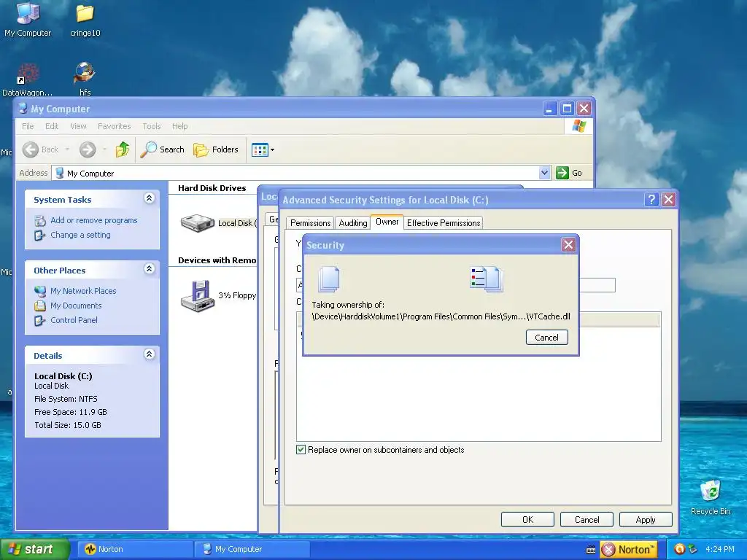Click Change a setting link
Viewport: 747px width, 560px height.
80,236
